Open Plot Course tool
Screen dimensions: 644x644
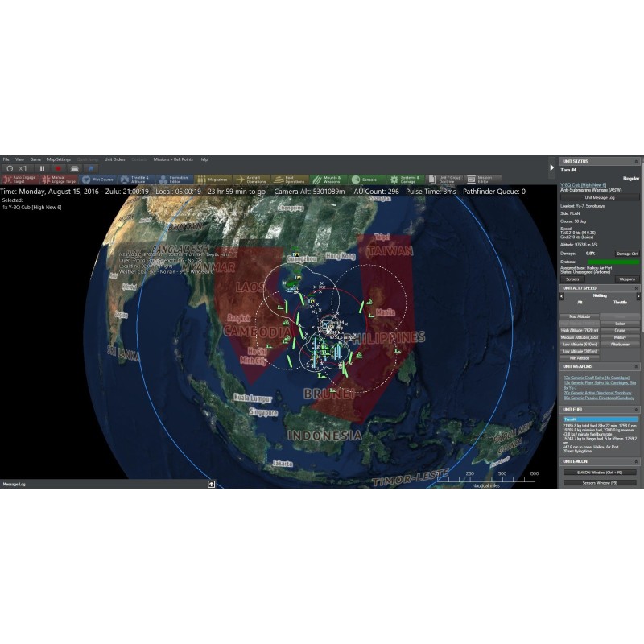pos(98,180)
